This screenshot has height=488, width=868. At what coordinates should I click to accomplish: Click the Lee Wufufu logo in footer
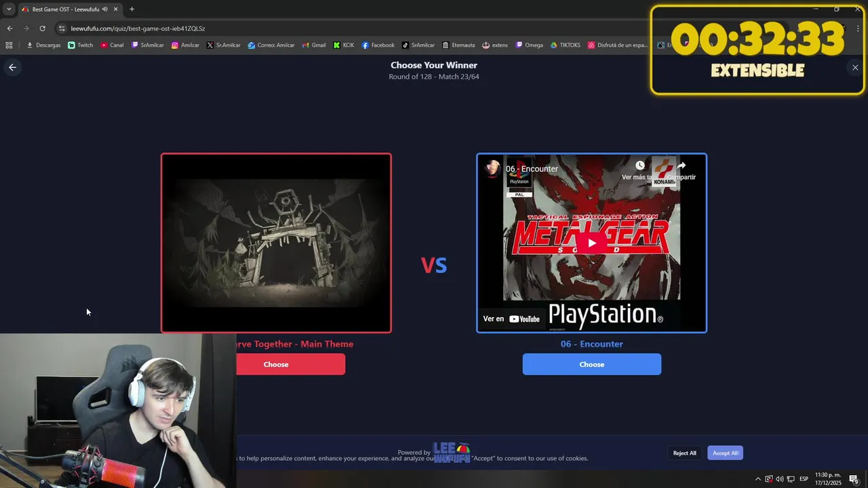click(x=452, y=452)
